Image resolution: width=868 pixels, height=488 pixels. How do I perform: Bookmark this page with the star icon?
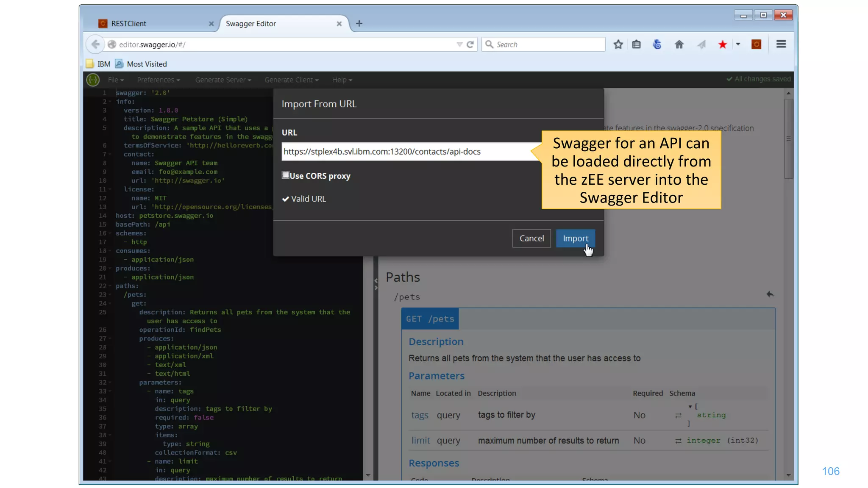click(618, 44)
